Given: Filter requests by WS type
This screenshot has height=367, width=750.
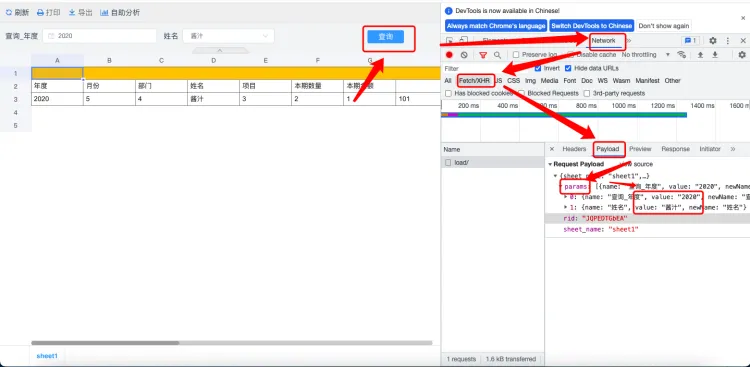Looking at the screenshot, I should (x=603, y=81).
